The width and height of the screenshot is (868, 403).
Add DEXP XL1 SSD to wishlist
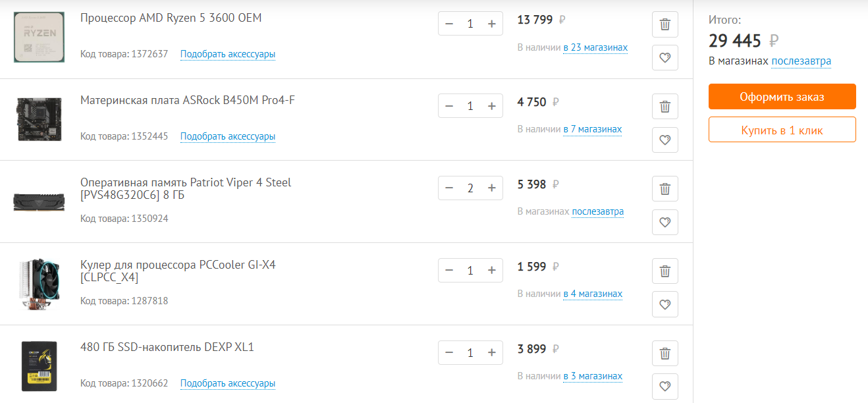[x=665, y=387]
